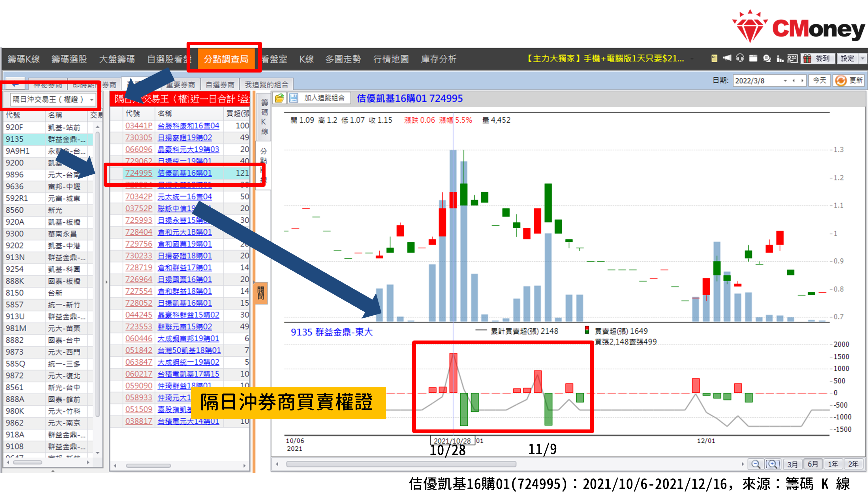Open the date picker dropdown arrow
Image resolution: width=868 pixels, height=500 pixels.
785,81
